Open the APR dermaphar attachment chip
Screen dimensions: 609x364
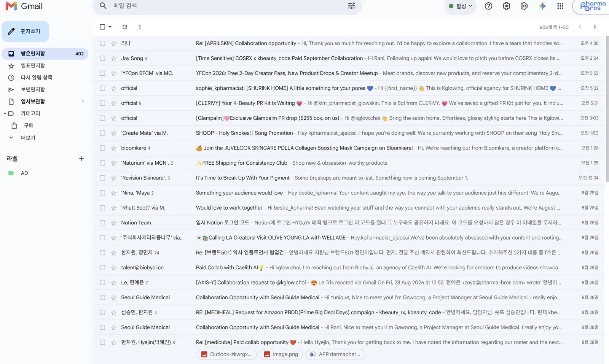(335, 354)
